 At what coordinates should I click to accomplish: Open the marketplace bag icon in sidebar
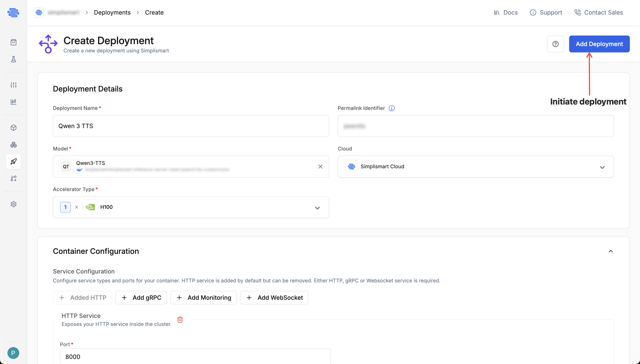pyautogui.click(x=14, y=42)
